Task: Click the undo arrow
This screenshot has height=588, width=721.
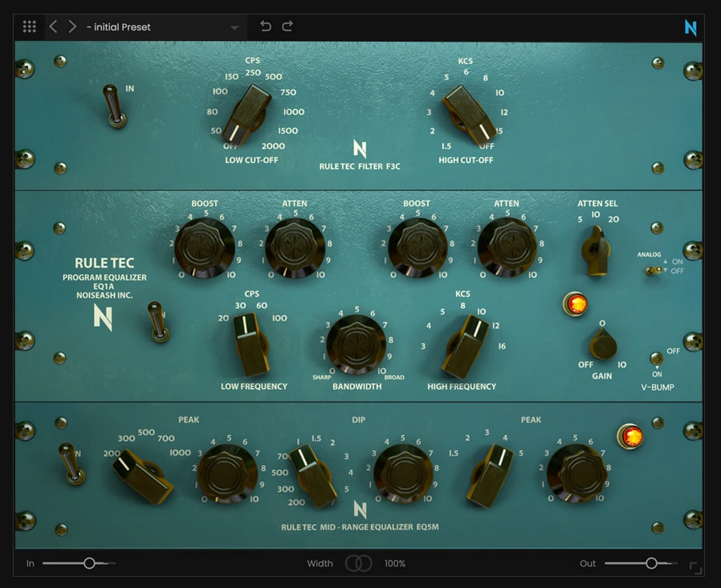Action: click(x=265, y=27)
